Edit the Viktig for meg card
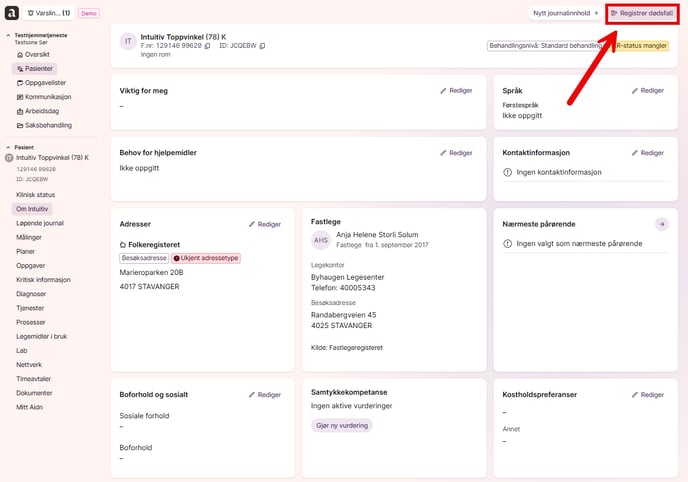The height and width of the screenshot is (482, 688). pos(456,90)
